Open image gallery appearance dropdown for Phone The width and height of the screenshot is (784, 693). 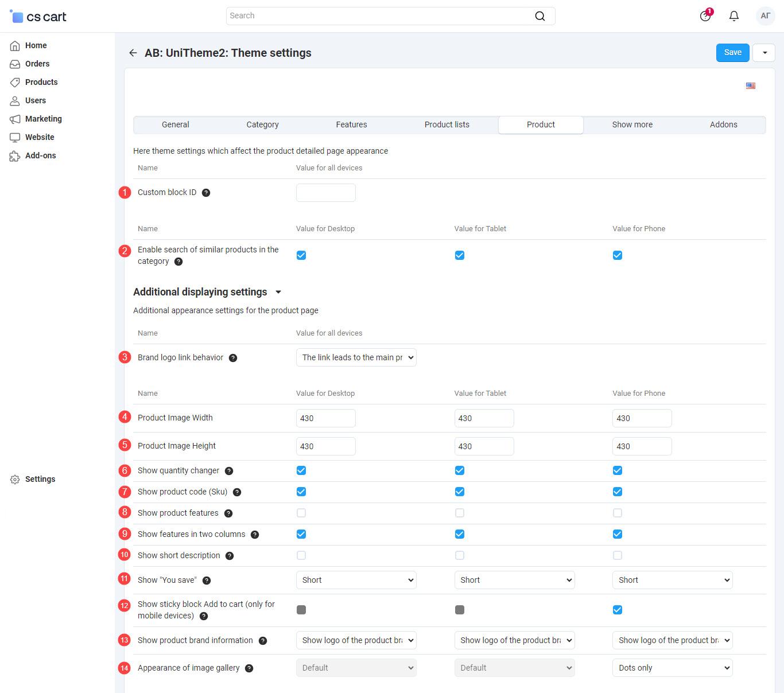(x=673, y=668)
